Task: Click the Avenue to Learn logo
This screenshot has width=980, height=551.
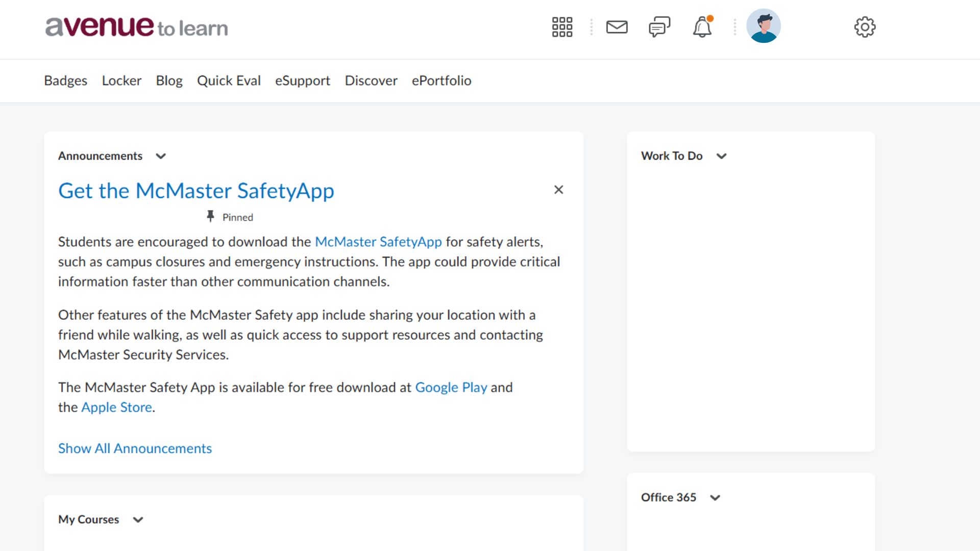Action: coord(136,27)
